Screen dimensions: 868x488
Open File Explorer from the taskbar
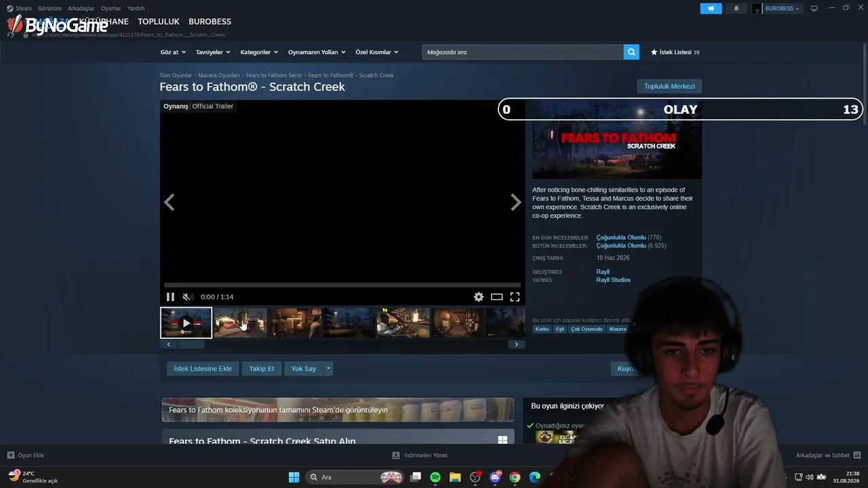coord(455,477)
